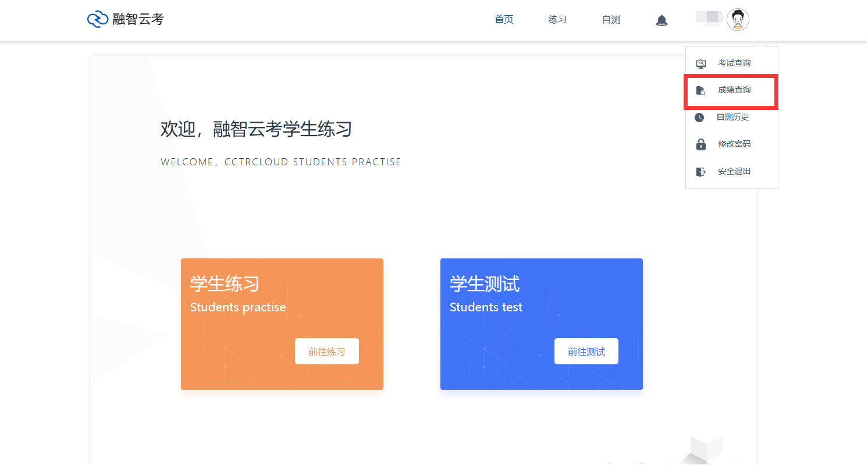The image size is (868, 465).
Task: Switch to the 练习 tab
Action: click(x=557, y=20)
